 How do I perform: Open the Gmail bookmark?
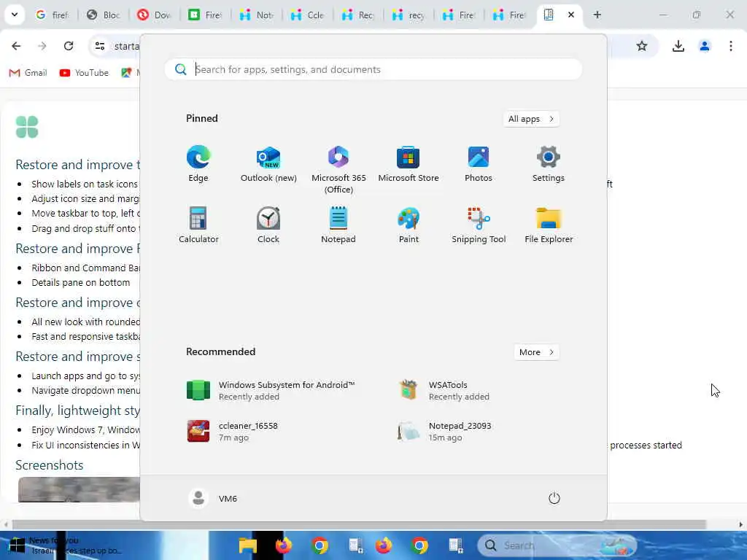point(28,73)
